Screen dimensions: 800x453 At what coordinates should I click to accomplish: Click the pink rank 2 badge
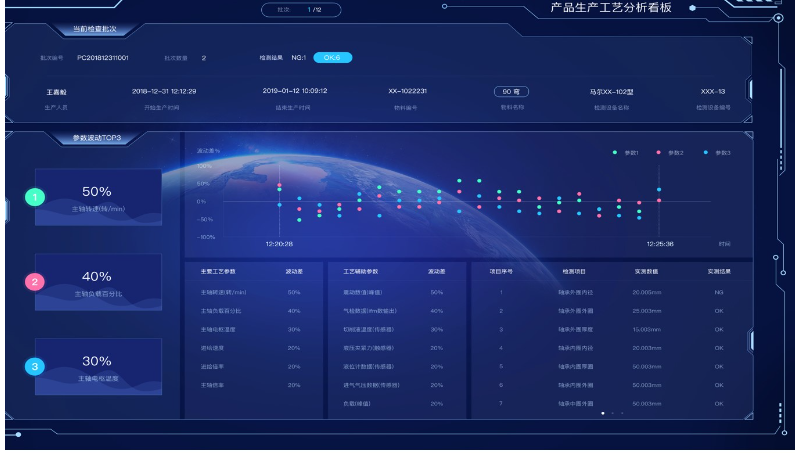tap(35, 282)
